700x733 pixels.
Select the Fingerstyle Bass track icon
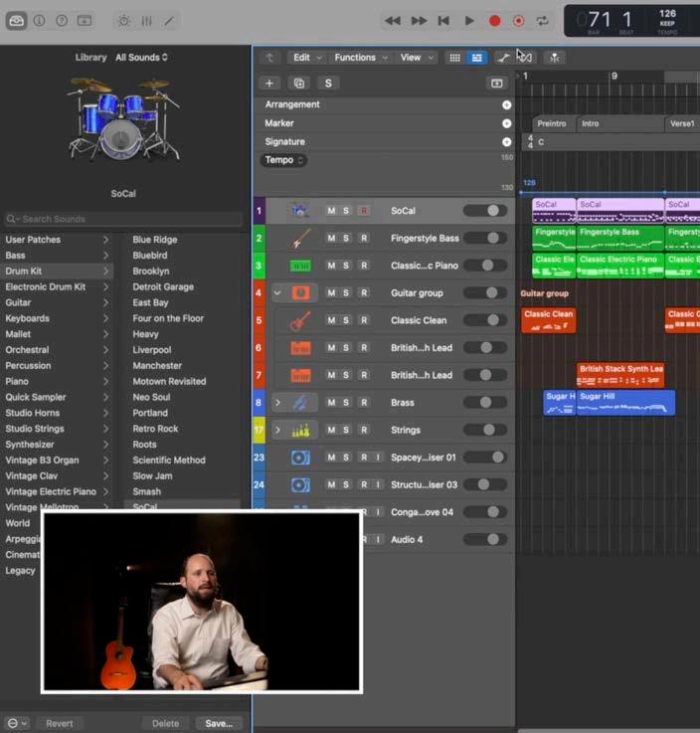[299, 239]
